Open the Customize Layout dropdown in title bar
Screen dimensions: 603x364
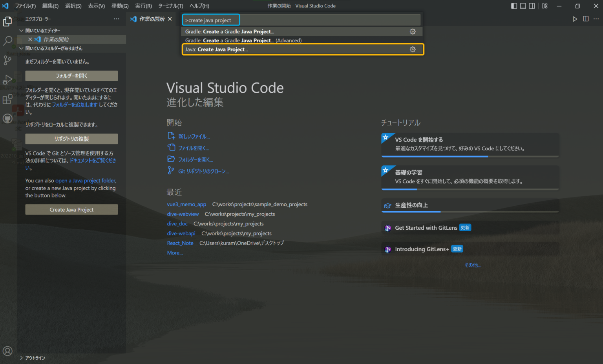tap(544, 6)
